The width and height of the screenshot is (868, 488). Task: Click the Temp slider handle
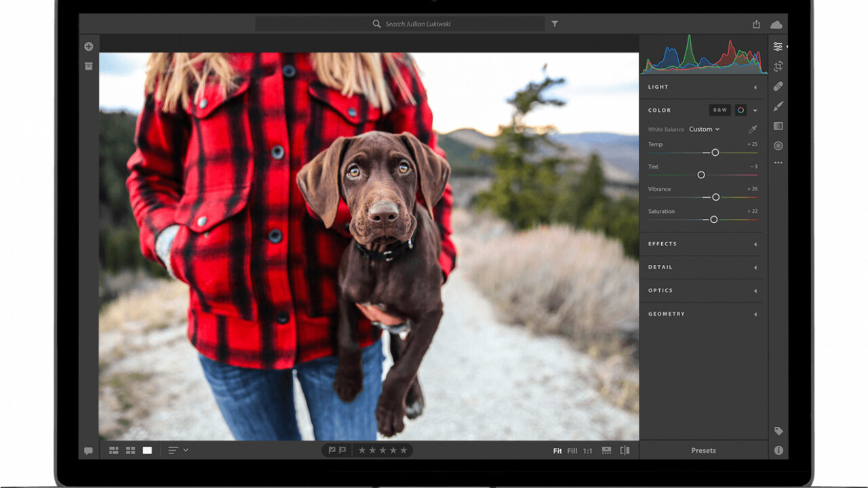[x=715, y=152]
